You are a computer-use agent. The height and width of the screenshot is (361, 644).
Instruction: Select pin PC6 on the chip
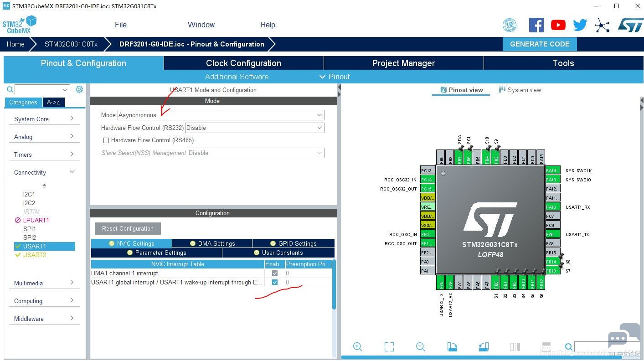[x=553, y=225]
